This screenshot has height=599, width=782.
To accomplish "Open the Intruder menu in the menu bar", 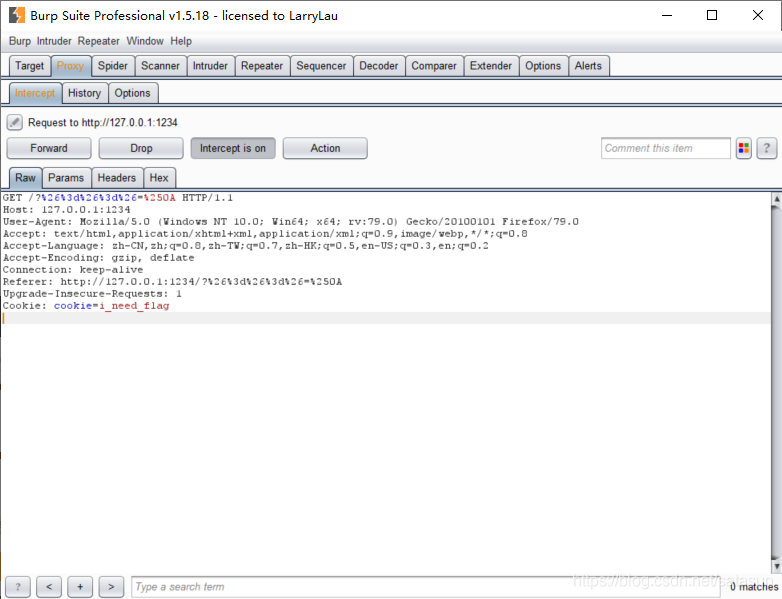I will [54, 41].
